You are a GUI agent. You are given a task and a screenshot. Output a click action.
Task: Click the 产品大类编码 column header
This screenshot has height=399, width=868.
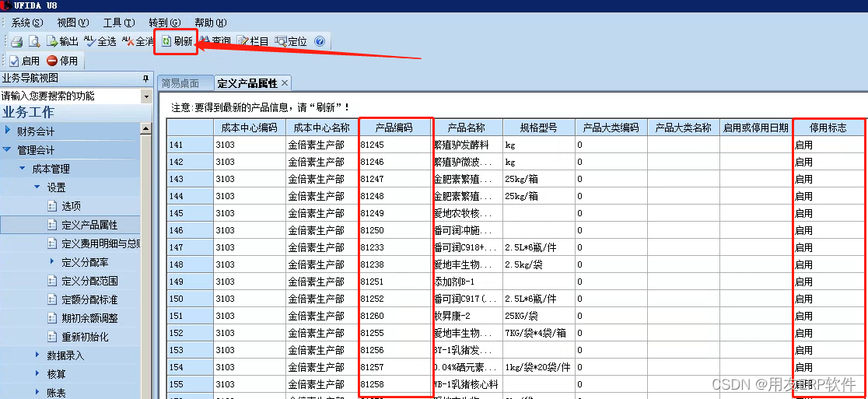(x=611, y=128)
